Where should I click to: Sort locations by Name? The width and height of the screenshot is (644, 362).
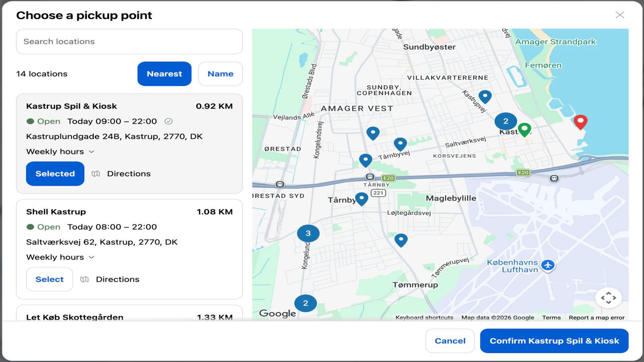[x=221, y=74]
